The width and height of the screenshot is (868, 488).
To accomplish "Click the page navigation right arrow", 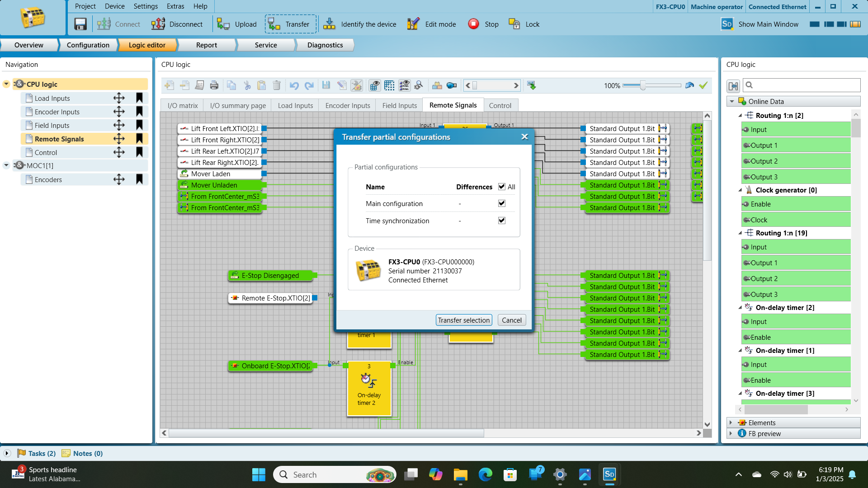I will (x=516, y=85).
